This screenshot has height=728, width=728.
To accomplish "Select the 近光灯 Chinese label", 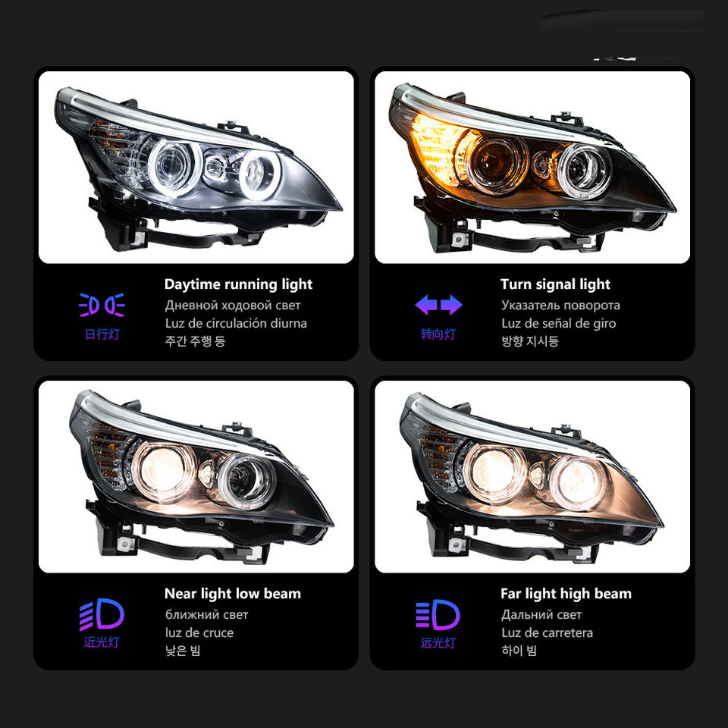I will 102,642.
